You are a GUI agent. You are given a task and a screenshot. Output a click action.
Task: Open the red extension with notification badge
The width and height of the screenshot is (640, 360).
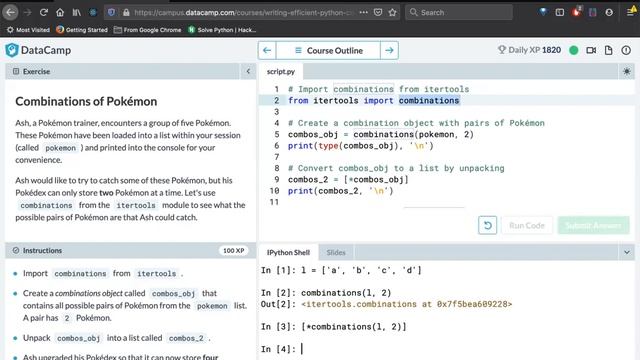576,12
